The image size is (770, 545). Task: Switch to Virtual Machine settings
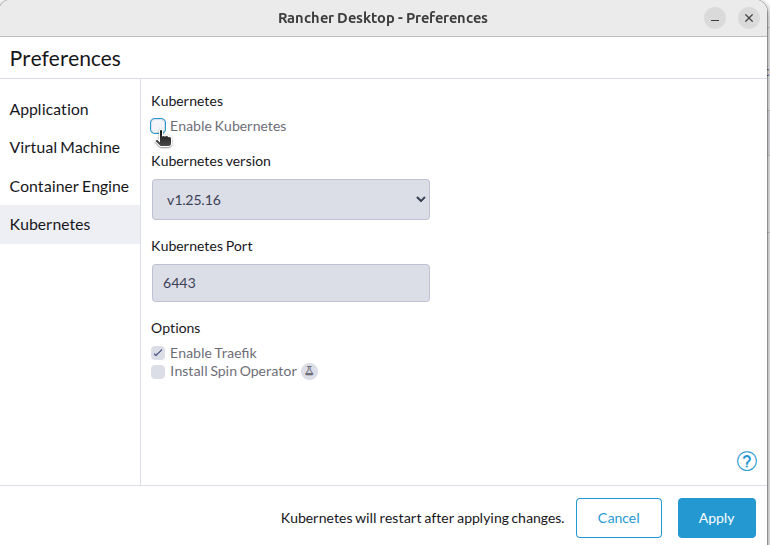click(65, 147)
